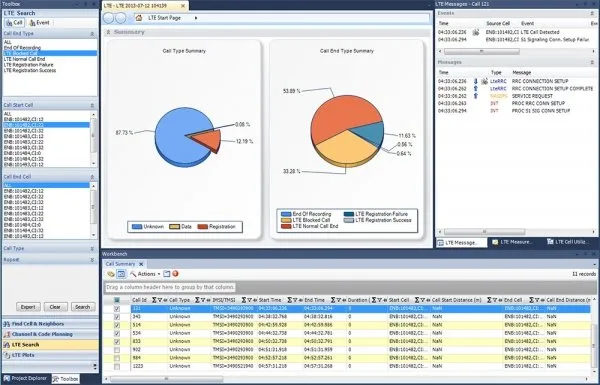The height and width of the screenshot is (385, 600).
Task: Click the back navigation circle button
Action: 109,18
